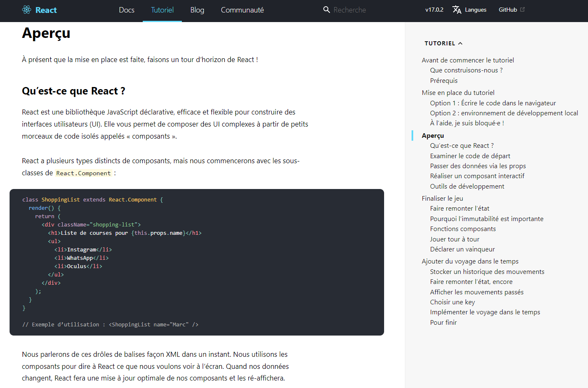Screen dimensions: 588x388
Task: Collapse the TUTORIEL section chevron
Action: 460,43
